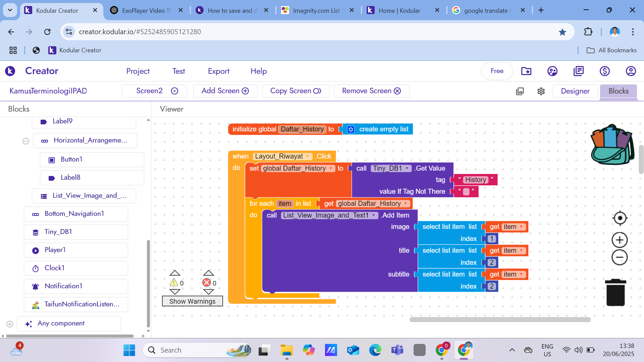Viewport: 644px width, 362px height.
Task: Click the Add Screen button
Action: tap(225, 91)
